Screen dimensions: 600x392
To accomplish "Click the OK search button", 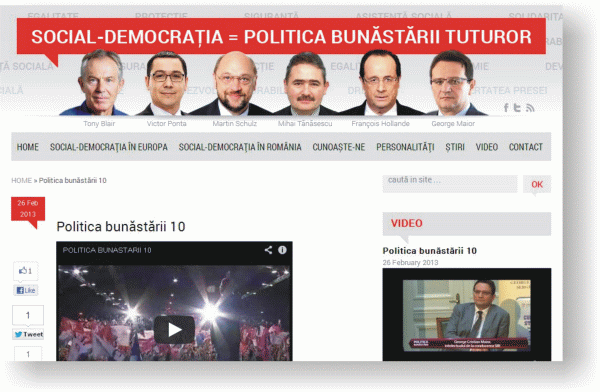I will 537,184.
